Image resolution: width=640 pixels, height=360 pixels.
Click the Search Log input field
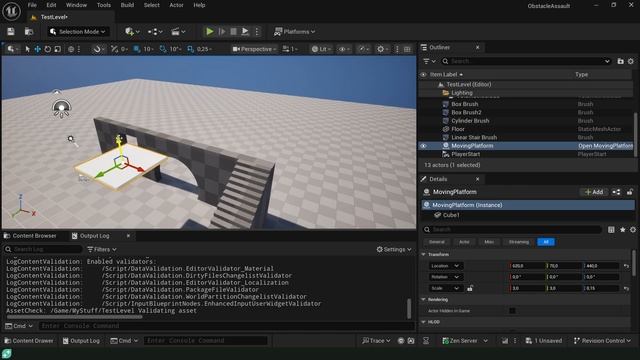click(x=43, y=249)
